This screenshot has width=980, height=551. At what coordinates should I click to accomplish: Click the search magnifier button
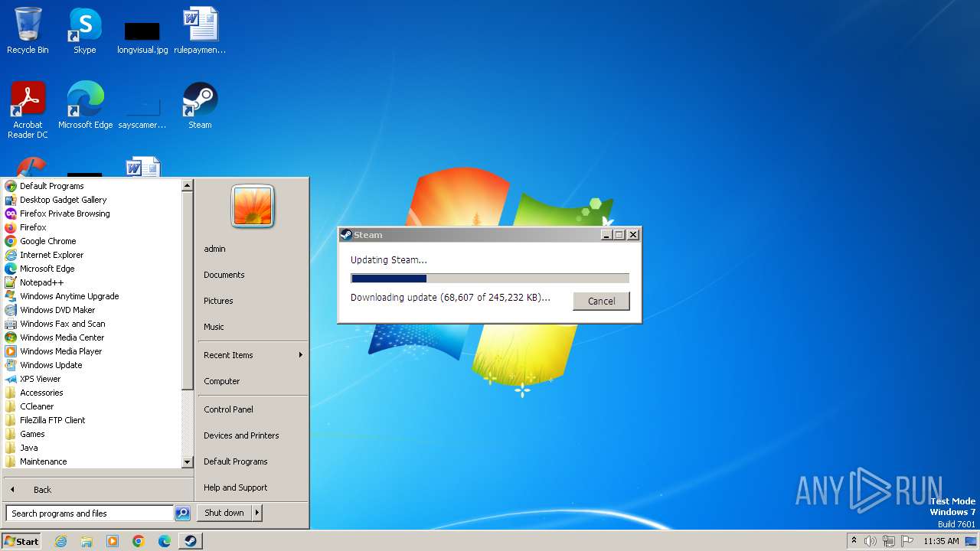182,514
